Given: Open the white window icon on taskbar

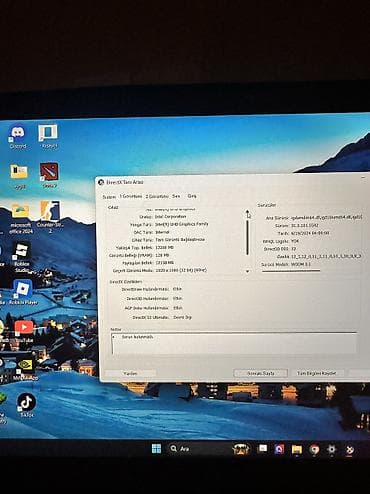Looking at the screenshot, I should click(263, 448).
